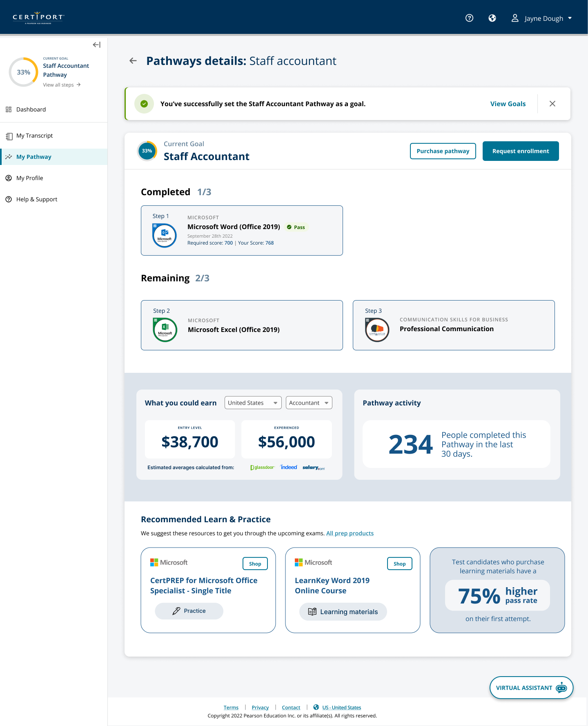
Task: Open the Contact footer link
Action: click(x=291, y=708)
